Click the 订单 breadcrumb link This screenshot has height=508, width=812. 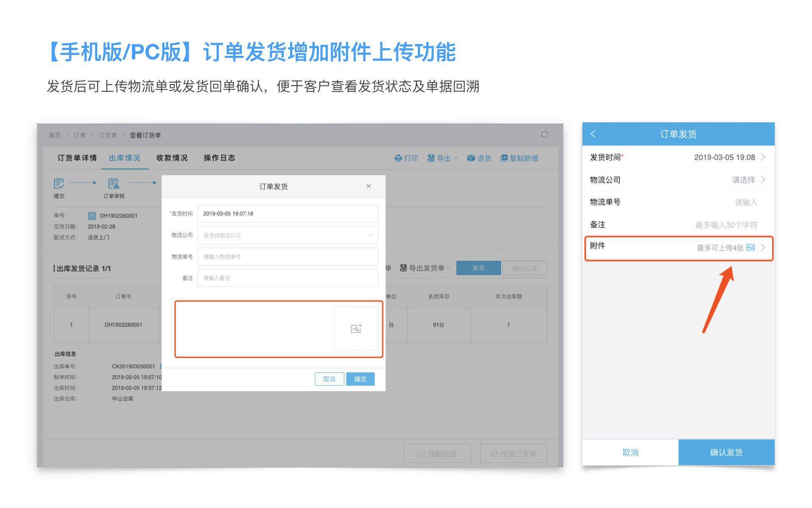[80, 135]
